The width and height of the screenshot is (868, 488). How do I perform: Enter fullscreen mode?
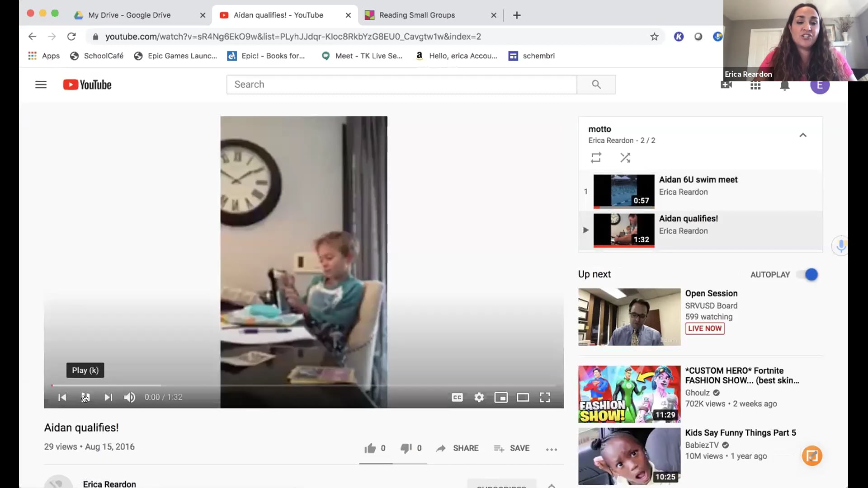(x=545, y=397)
